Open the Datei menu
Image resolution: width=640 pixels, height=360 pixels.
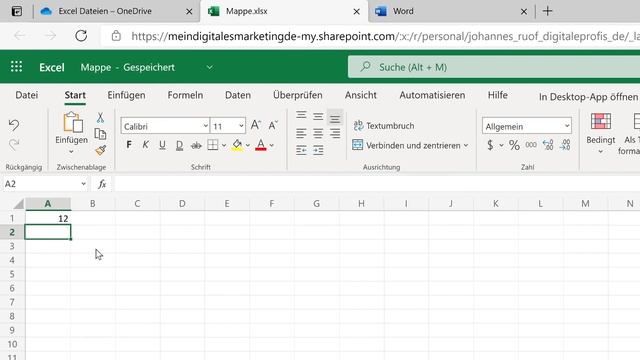27,95
